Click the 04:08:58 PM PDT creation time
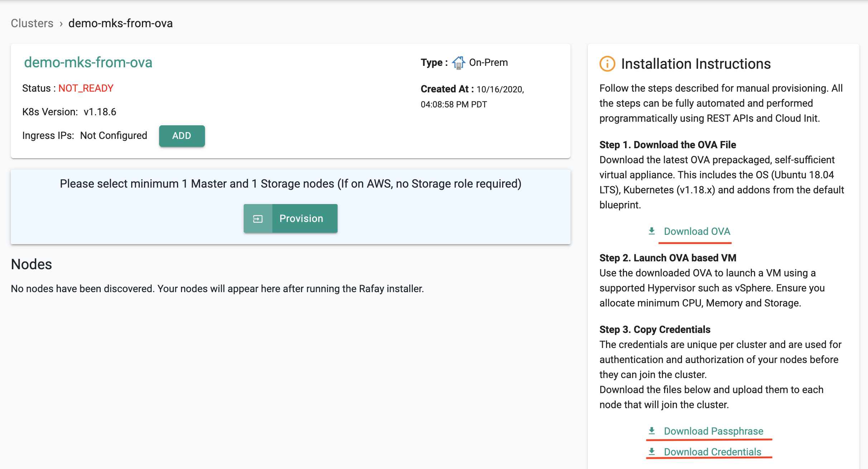This screenshot has width=868, height=469. pyautogui.click(x=454, y=105)
